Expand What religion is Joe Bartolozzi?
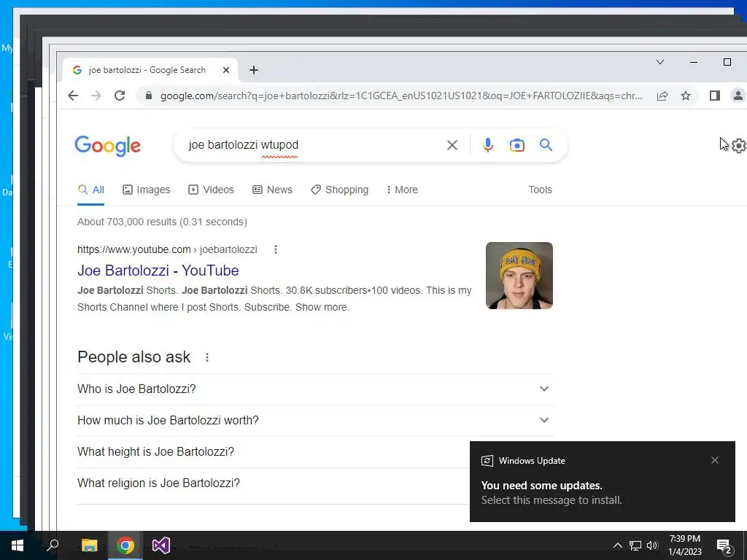 point(273,483)
